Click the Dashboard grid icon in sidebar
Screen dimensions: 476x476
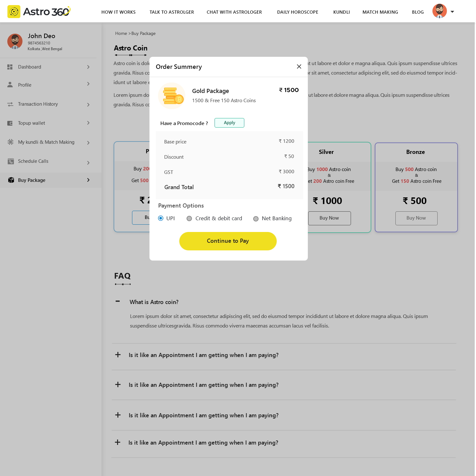[10, 67]
